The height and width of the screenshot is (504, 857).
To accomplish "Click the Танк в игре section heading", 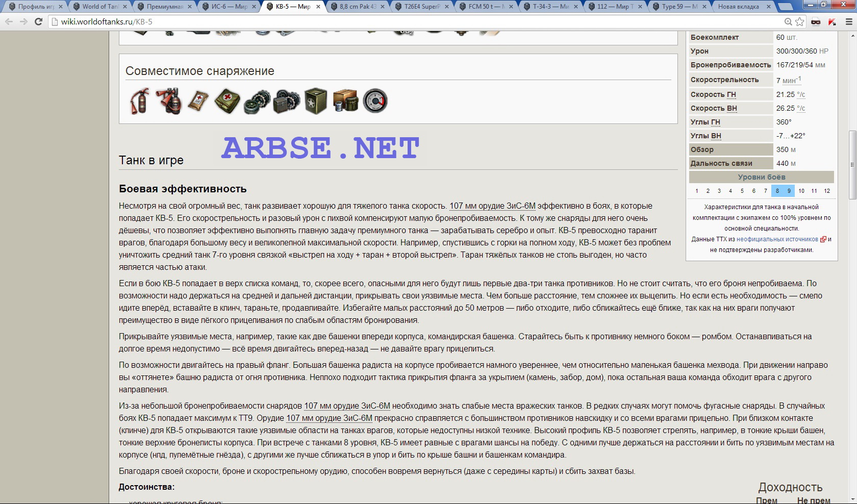I will (151, 160).
